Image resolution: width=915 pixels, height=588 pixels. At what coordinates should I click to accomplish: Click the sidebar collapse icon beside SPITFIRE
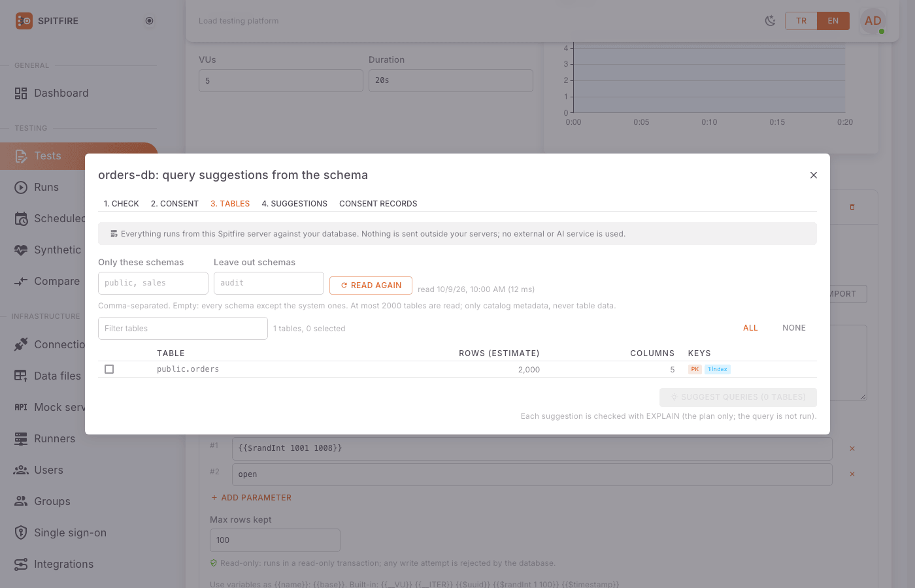149,21
